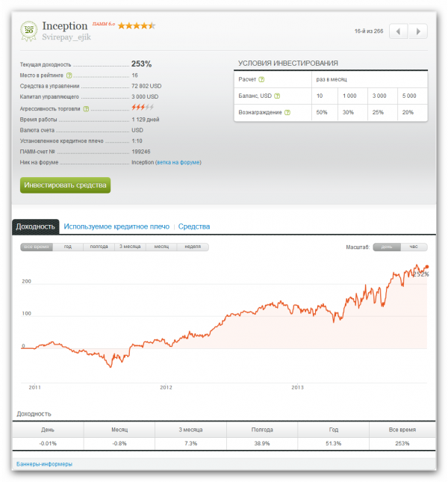Click the 72 802 USD value
This screenshot has width=448, height=482.
coord(146,86)
